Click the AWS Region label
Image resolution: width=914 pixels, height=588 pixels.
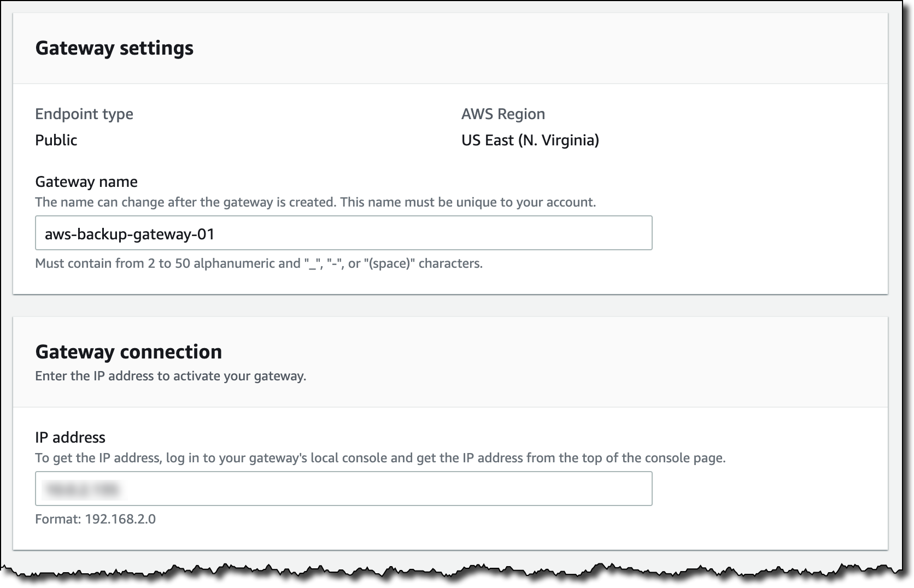click(503, 114)
